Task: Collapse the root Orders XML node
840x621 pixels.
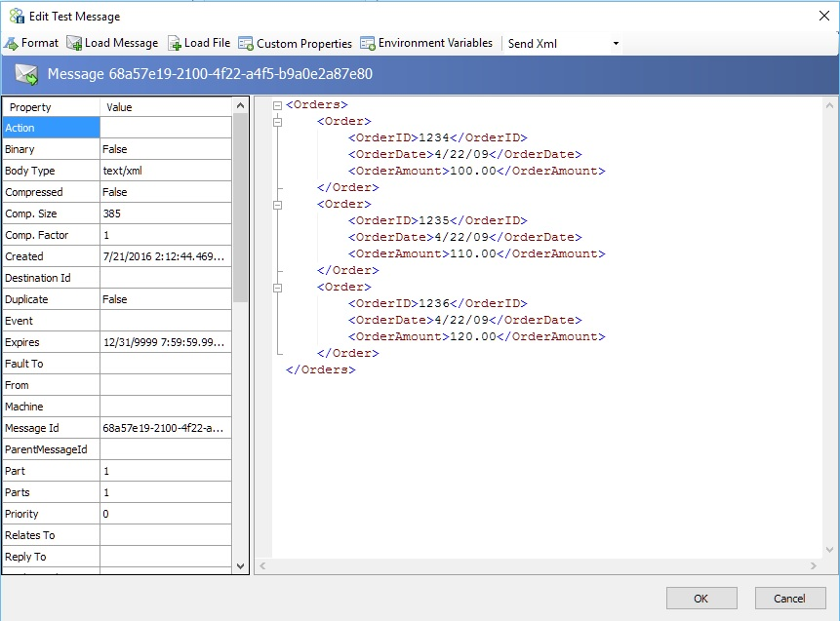Action: pos(277,105)
